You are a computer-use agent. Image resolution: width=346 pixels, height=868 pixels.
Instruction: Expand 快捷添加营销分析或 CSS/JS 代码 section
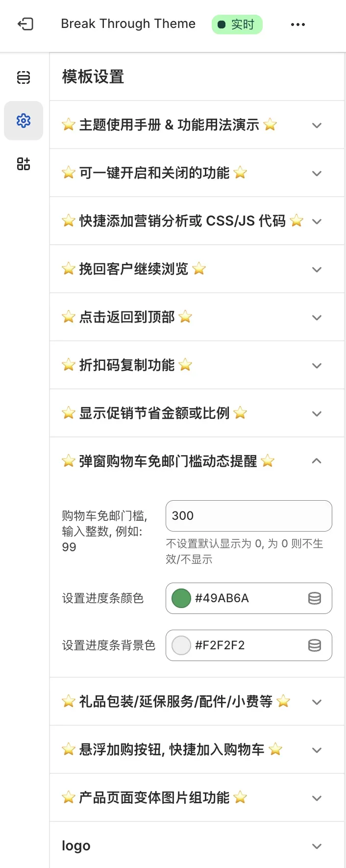pyautogui.click(x=317, y=221)
